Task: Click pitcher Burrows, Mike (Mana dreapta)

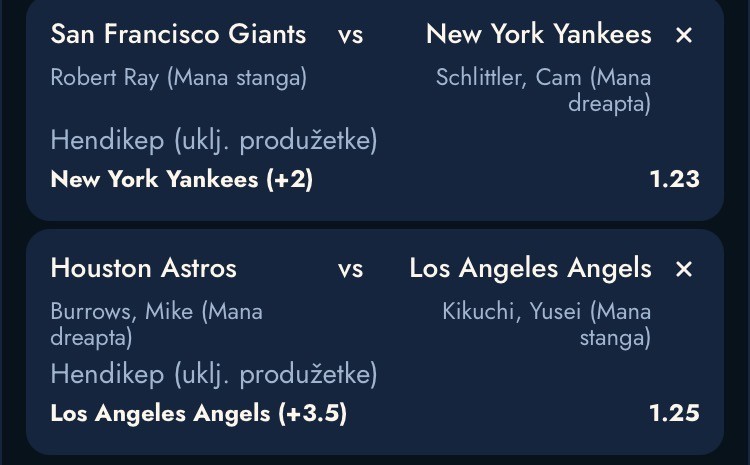Action: pos(156,324)
